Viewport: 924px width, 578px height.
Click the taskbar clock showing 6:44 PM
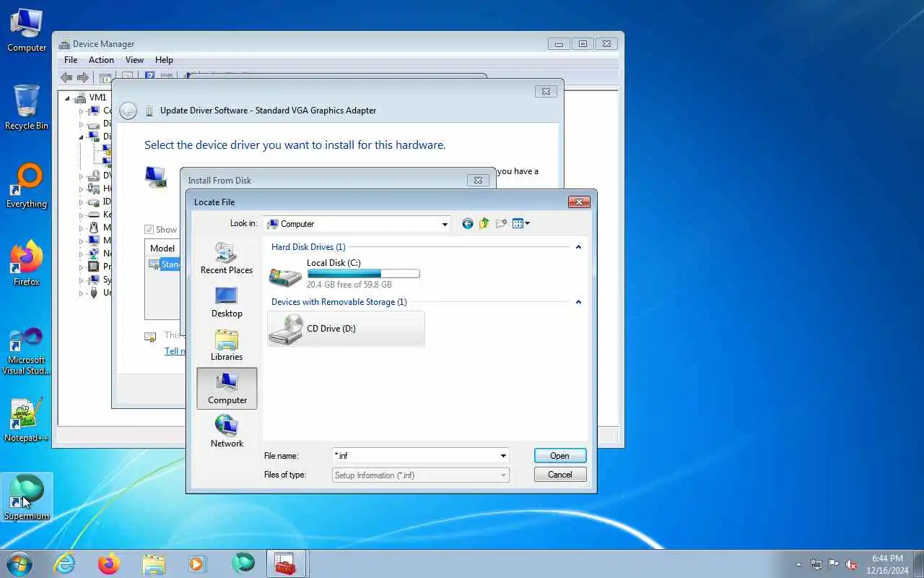tap(887, 564)
